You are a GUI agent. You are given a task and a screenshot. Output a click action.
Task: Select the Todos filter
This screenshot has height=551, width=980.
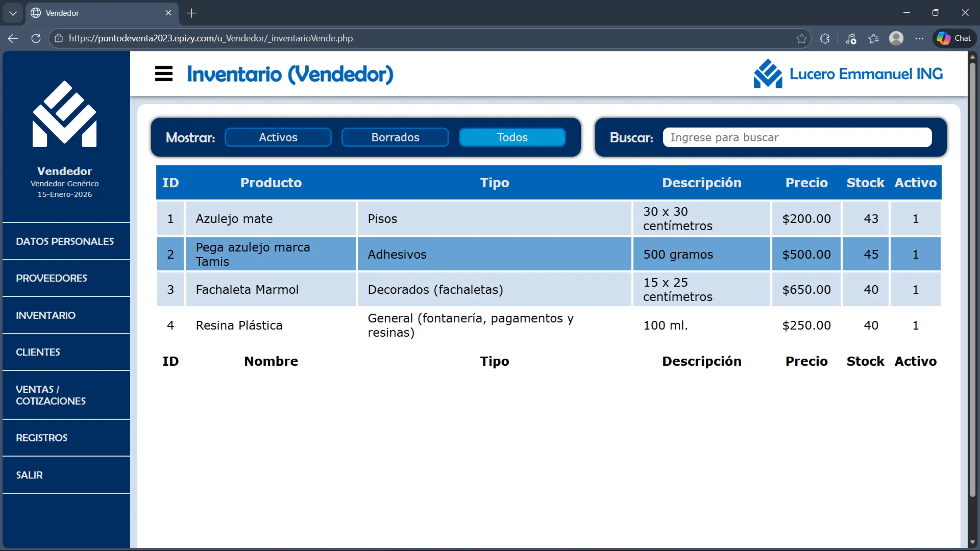[512, 137]
